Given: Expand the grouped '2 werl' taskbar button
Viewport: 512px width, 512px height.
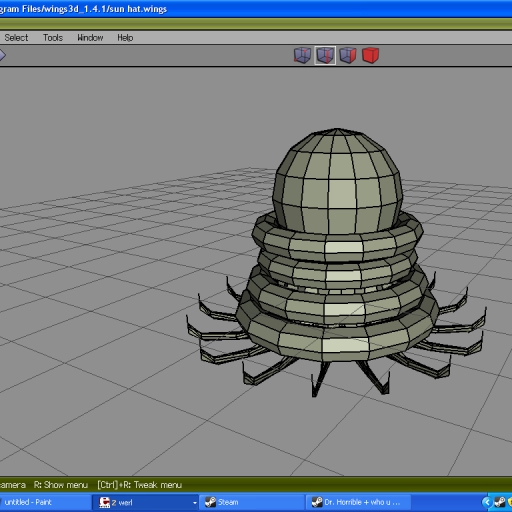Looking at the screenshot, I should point(195,503).
